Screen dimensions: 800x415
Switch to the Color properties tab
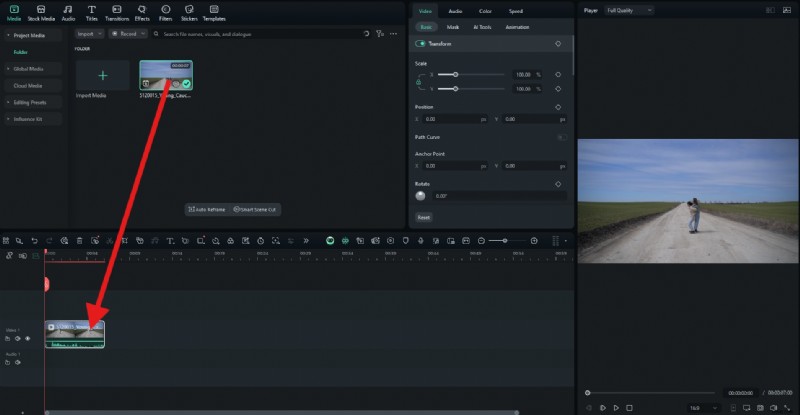(x=485, y=11)
